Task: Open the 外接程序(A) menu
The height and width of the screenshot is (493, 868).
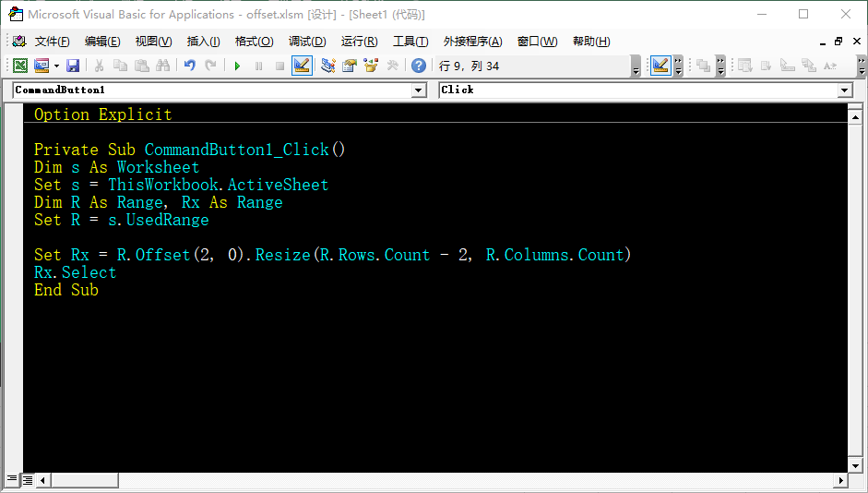Action: click(x=473, y=42)
